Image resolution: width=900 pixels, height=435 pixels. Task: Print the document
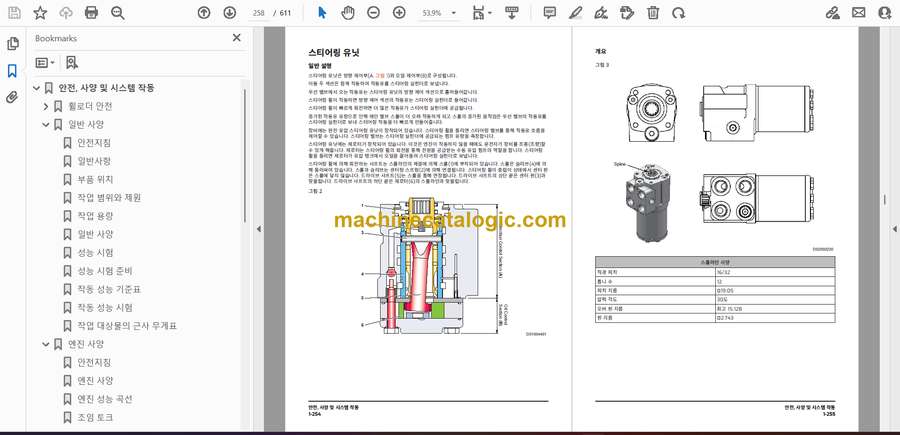tap(91, 13)
